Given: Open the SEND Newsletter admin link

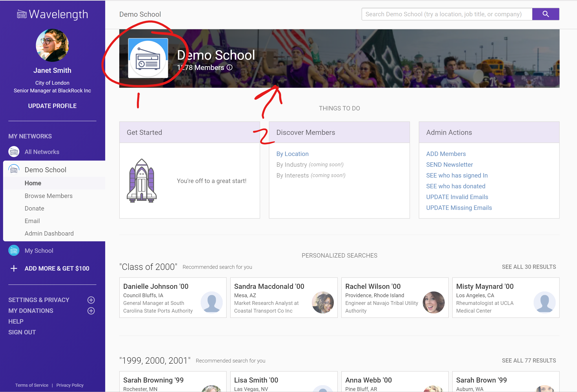Looking at the screenshot, I should (x=449, y=165).
